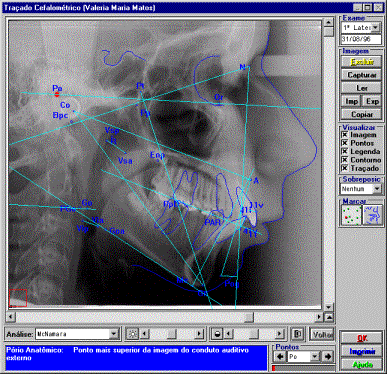Click the brightness slider thumb
Image resolution: width=387 pixels, height=374 pixels.
(x=172, y=334)
